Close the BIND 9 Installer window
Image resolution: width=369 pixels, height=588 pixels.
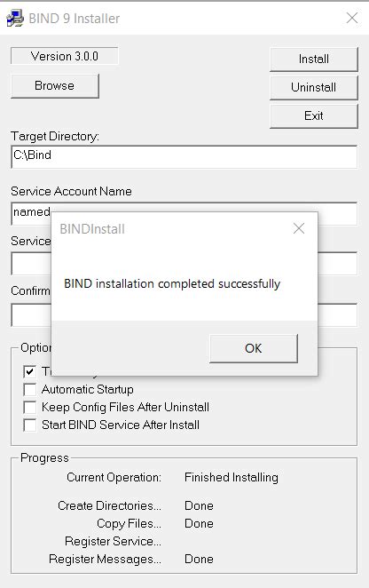(352, 18)
